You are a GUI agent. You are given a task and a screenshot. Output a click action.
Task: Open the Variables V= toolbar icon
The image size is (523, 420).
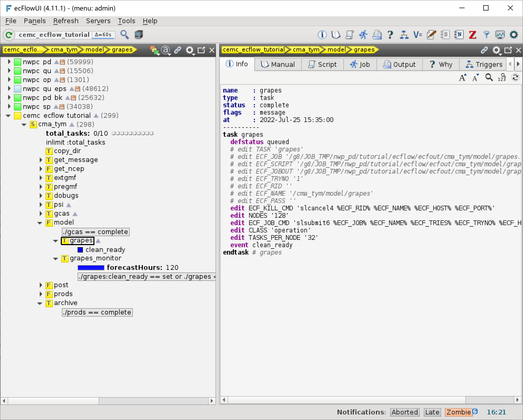pos(418,35)
